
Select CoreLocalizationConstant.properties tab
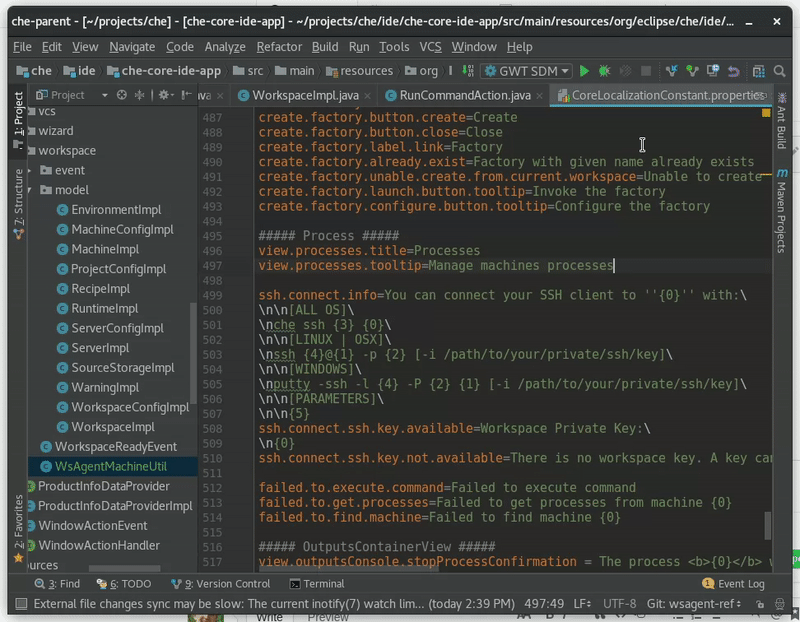(661, 95)
